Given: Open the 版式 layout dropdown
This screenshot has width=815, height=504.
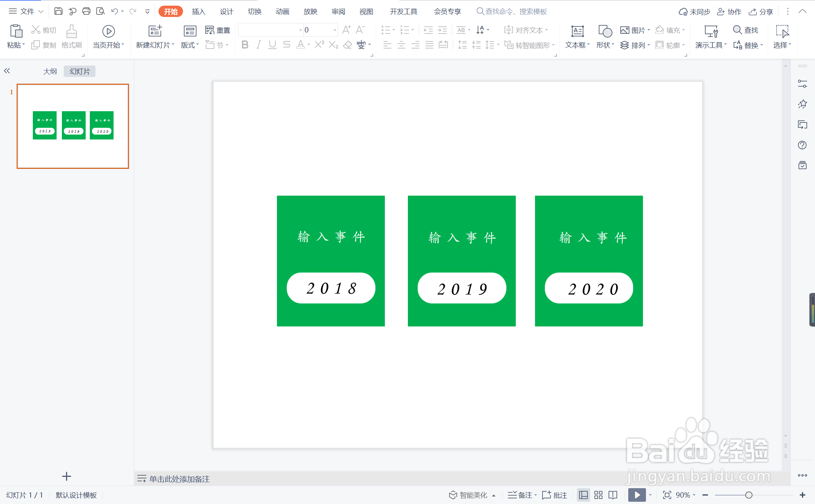Looking at the screenshot, I should pos(190,45).
